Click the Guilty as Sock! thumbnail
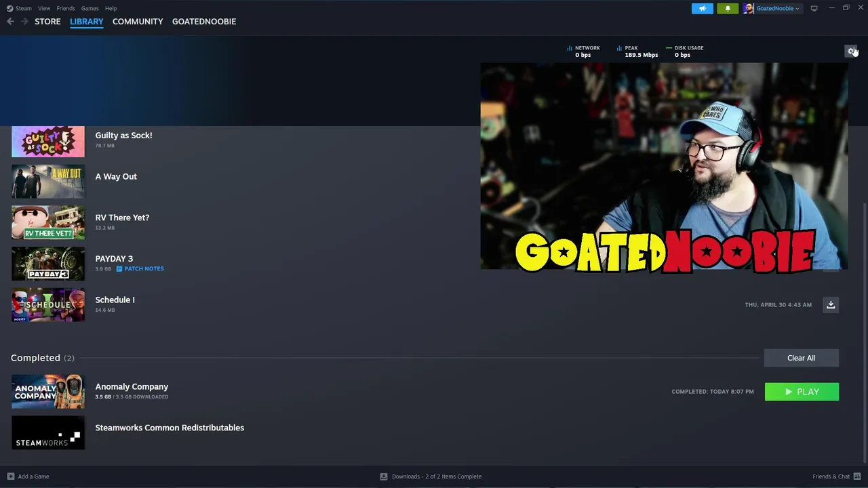Image resolution: width=868 pixels, height=488 pixels. point(48,142)
